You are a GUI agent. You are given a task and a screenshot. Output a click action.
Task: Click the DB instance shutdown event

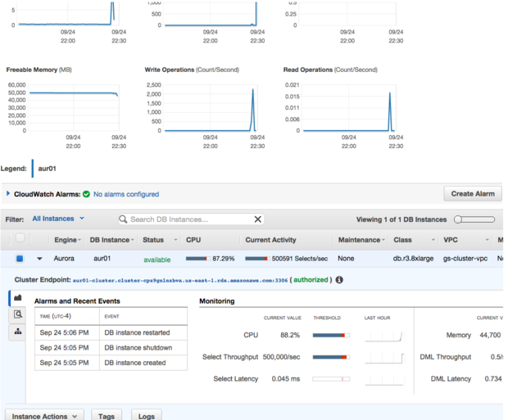click(x=138, y=348)
